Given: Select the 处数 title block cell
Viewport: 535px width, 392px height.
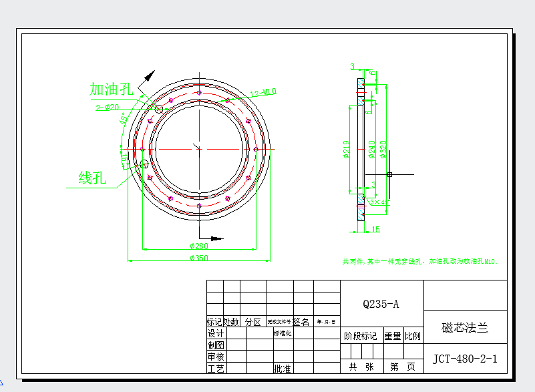Looking at the screenshot, I should pos(231,321).
